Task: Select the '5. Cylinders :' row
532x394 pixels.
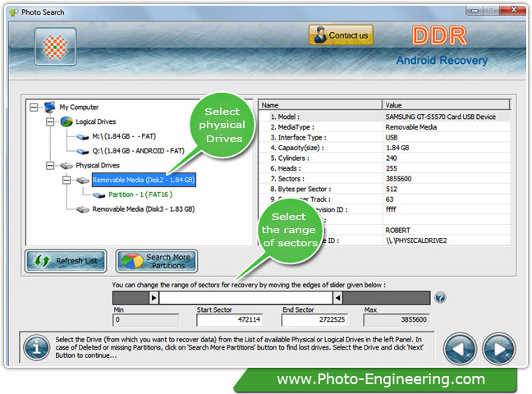Action: pyautogui.click(x=384, y=158)
